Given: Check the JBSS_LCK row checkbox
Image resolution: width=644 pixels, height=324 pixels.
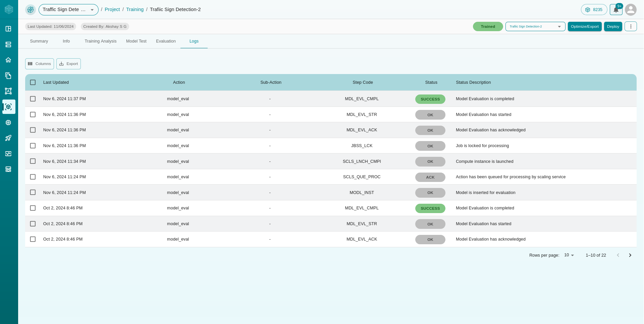Looking at the screenshot, I should [x=33, y=146].
